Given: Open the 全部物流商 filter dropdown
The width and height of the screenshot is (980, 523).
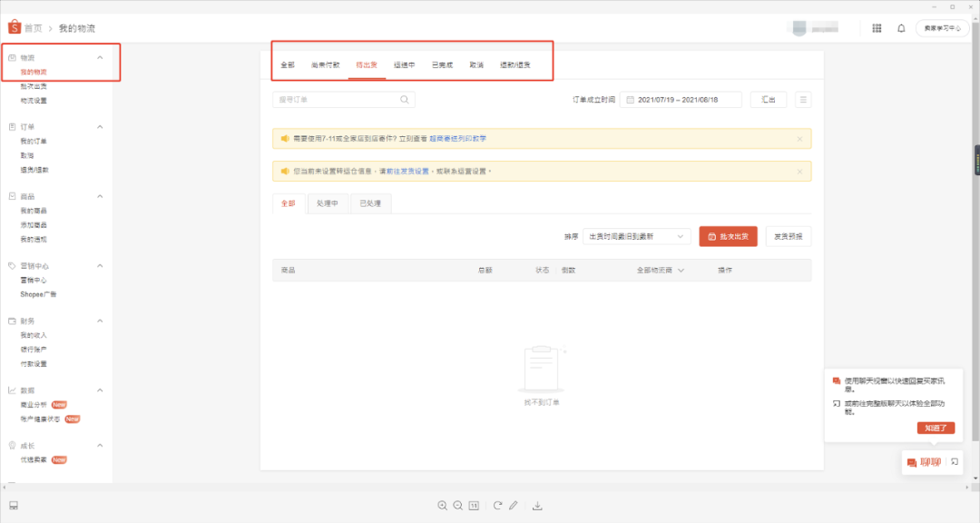Looking at the screenshot, I should [x=655, y=270].
